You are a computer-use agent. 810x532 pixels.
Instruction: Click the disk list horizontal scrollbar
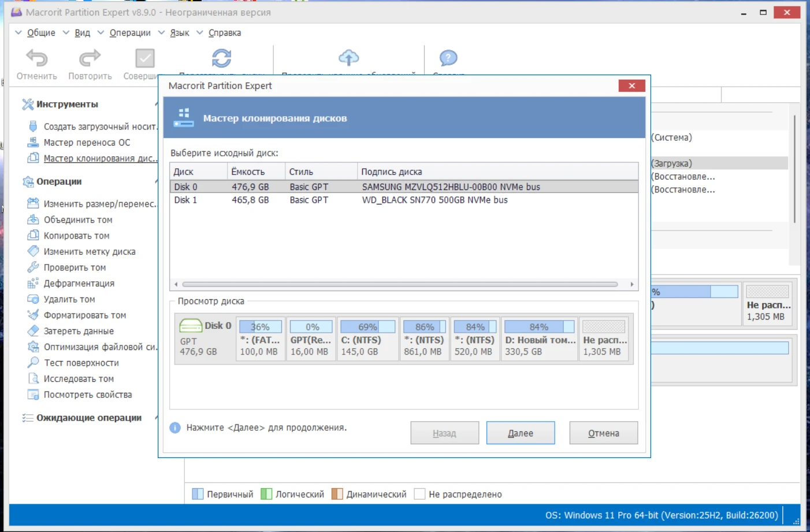tap(400, 284)
